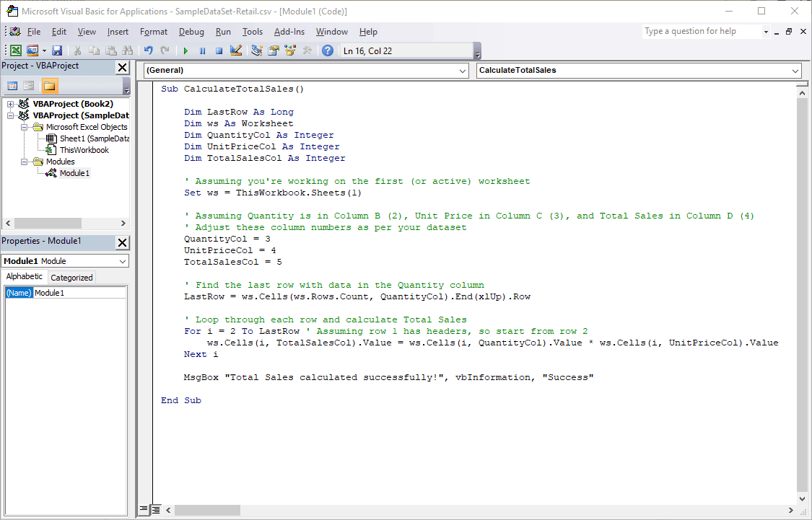Image resolution: width=812 pixels, height=520 pixels.
Task: Open the Format menu
Action: (154, 32)
